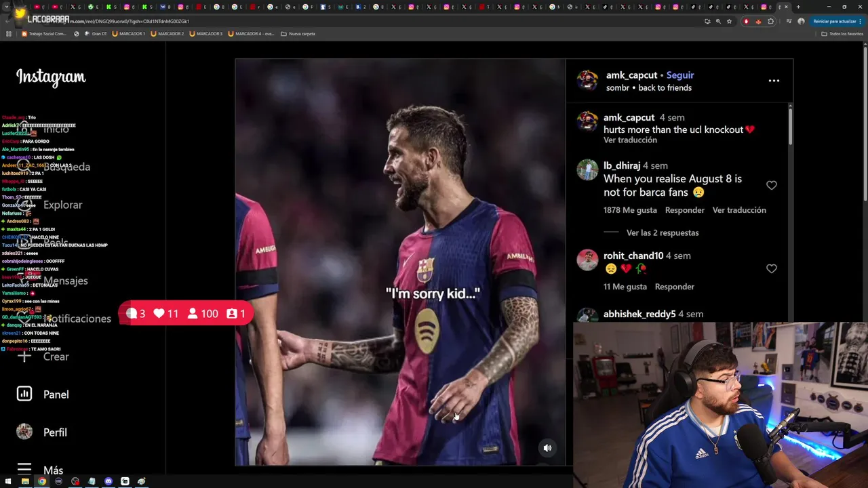
Task: Reply to lb_dhiraj's comment via Responder
Action: (685, 210)
